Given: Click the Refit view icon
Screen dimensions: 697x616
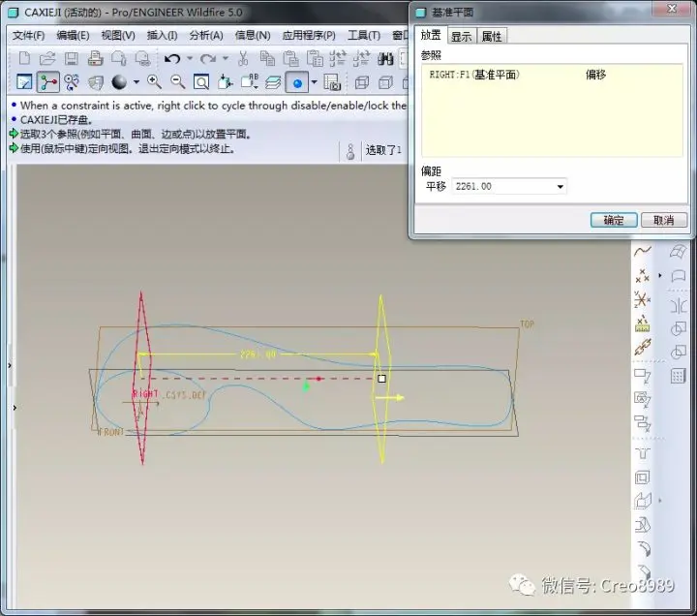Looking at the screenshot, I should 201,82.
